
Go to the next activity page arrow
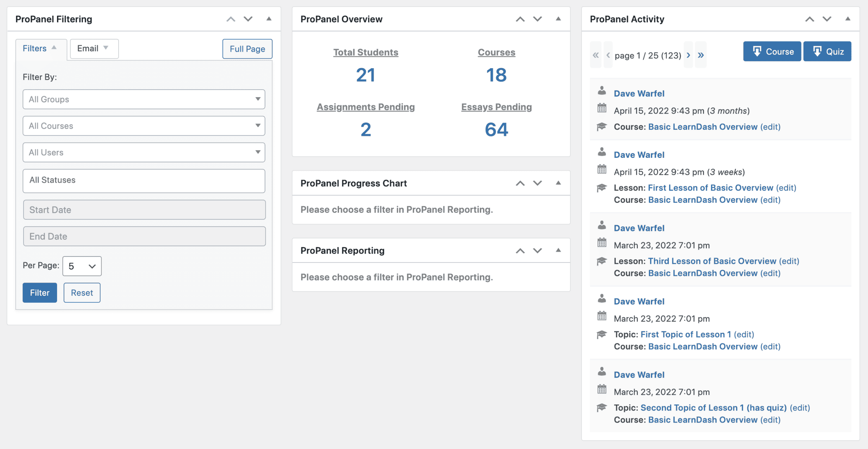click(688, 55)
